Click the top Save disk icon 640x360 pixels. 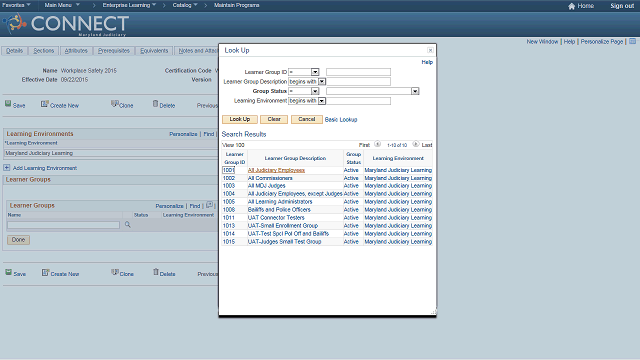click(x=8, y=104)
